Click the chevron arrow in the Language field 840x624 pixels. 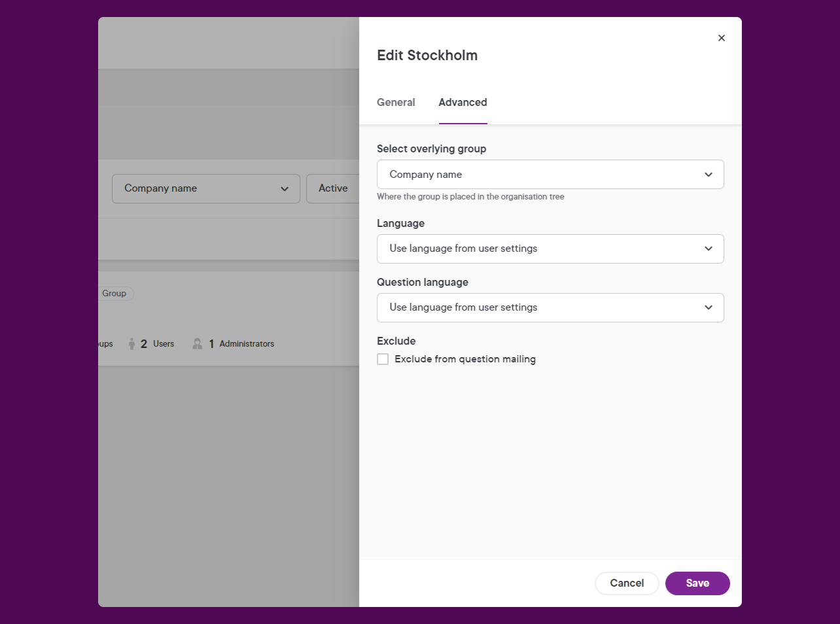tap(708, 249)
